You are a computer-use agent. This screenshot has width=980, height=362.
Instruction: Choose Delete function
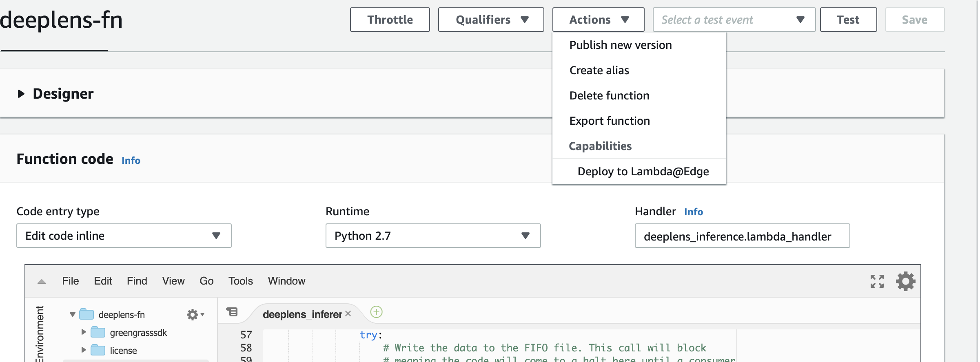609,95
